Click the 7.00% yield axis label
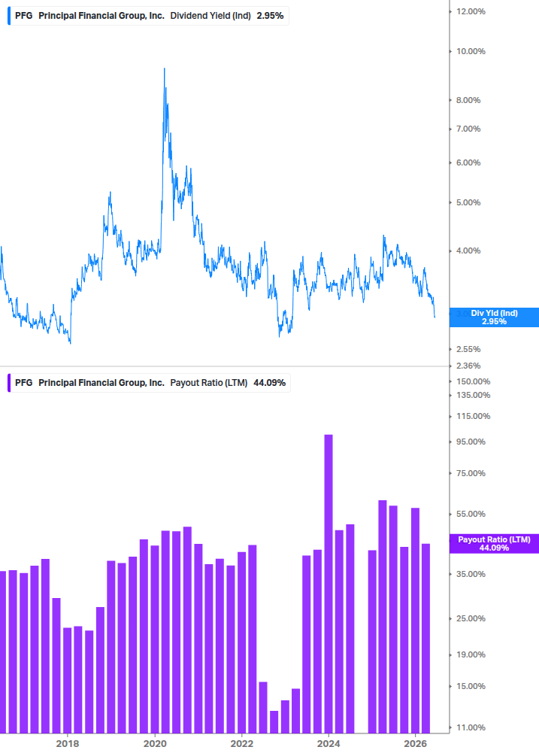The height and width of the screenshot is (756, 539). click(468, 129)
